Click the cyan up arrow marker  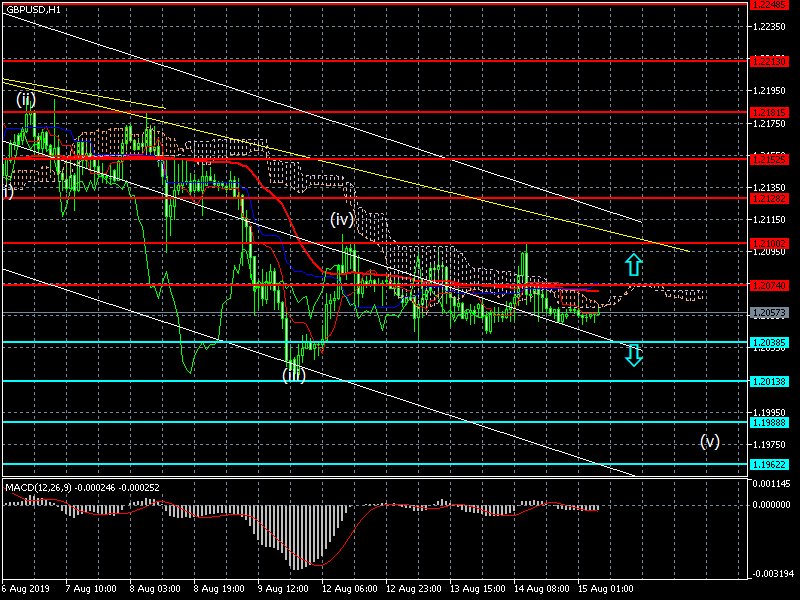pos(633,264)
